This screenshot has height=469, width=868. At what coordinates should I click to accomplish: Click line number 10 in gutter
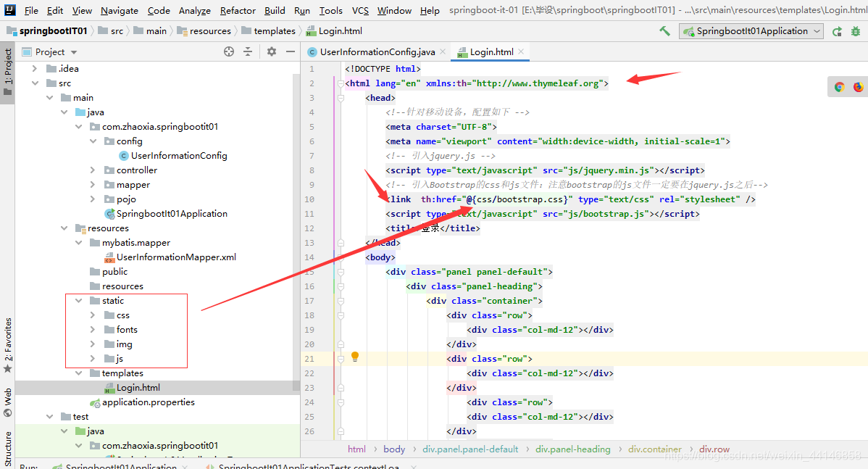click(309, 199)
